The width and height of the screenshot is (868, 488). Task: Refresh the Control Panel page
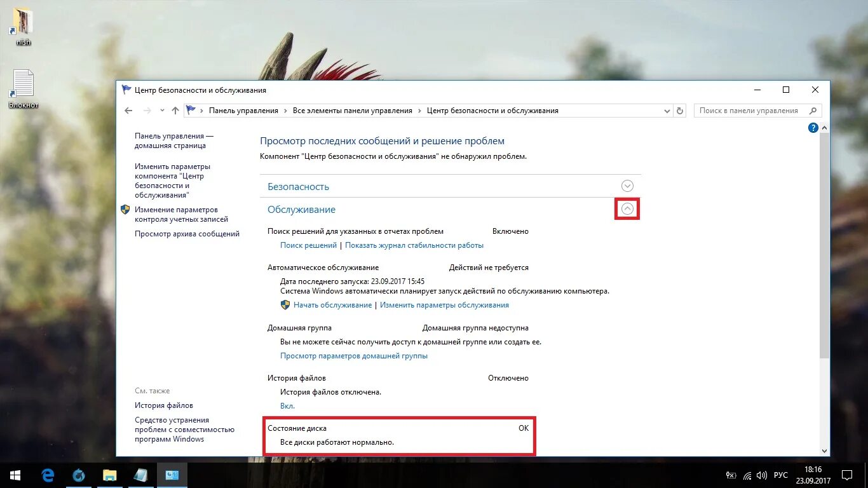point(680,111)
